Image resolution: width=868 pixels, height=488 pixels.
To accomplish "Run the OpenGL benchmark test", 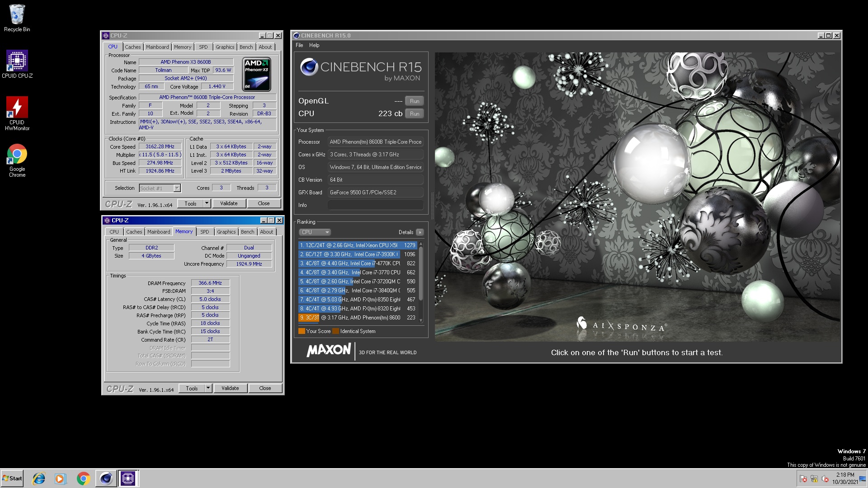I will point(415,101).
